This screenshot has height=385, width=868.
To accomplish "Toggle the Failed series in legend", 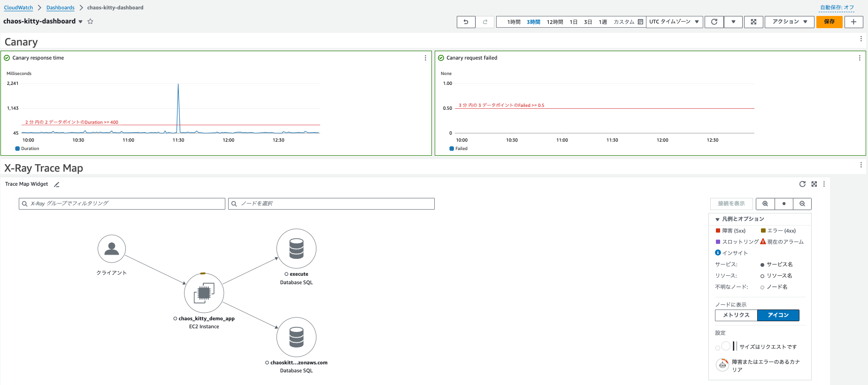I will (x=459, y=149).
